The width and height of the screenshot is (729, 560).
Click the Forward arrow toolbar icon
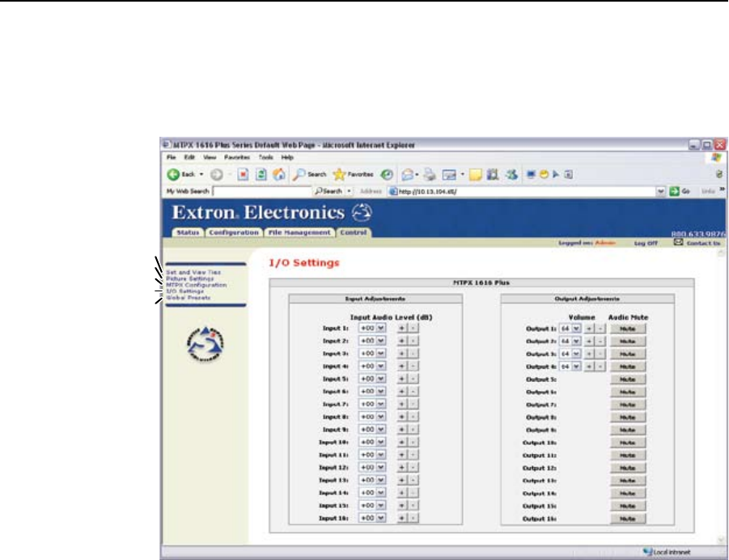[216, 175]
